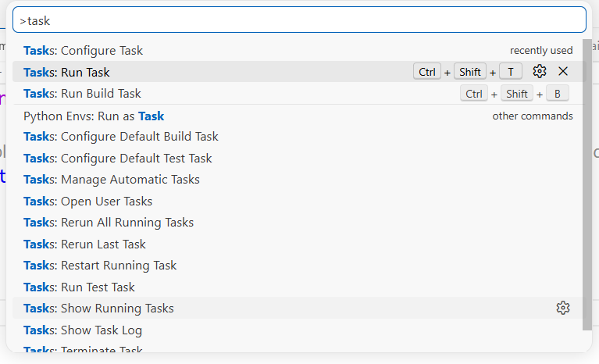The height and width of the screenshot is (364, 599).
Task: Choose Tasks: Rerun Last Task
Action: tap(299, 244)
